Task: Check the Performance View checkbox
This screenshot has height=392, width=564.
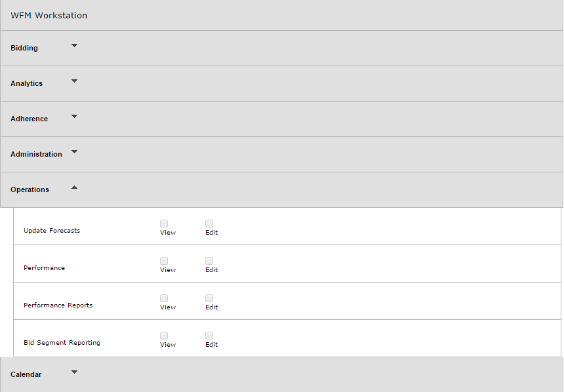Action: tap(164, 261)
